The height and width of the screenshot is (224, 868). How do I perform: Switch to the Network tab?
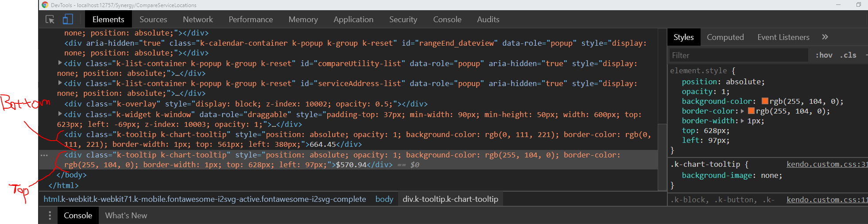point(198,20)
